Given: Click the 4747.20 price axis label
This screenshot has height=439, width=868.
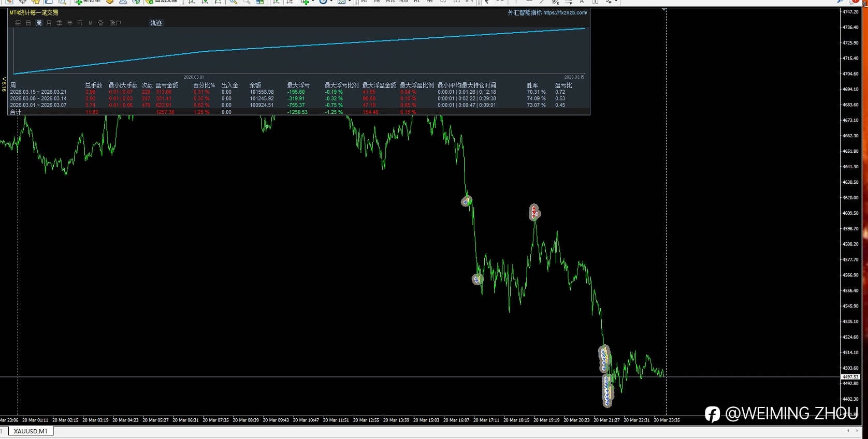Looking at the screenshot, I should click(850, 11).
